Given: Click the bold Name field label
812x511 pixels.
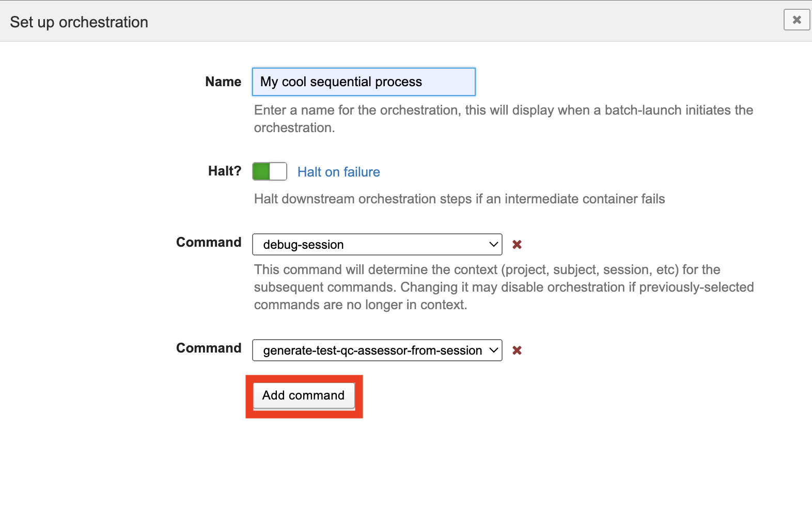Looking at the screenshot, I should (x=223, y=82).
